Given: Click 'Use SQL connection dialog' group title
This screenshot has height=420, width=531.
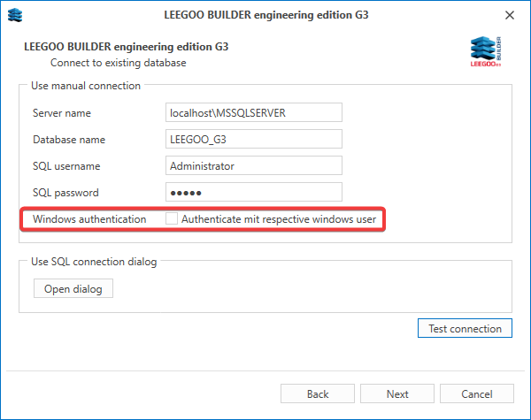Looking at the screenshot, I should point(94,262).
